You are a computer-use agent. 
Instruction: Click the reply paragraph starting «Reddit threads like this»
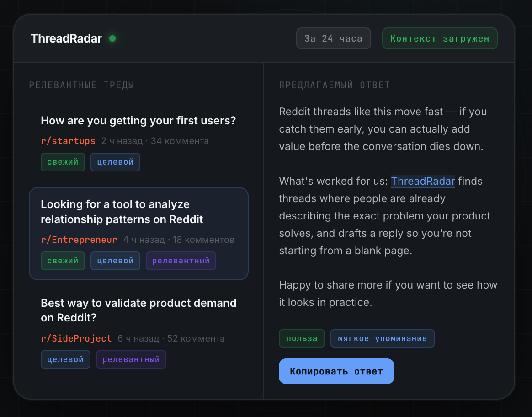(x=383, y=129)
